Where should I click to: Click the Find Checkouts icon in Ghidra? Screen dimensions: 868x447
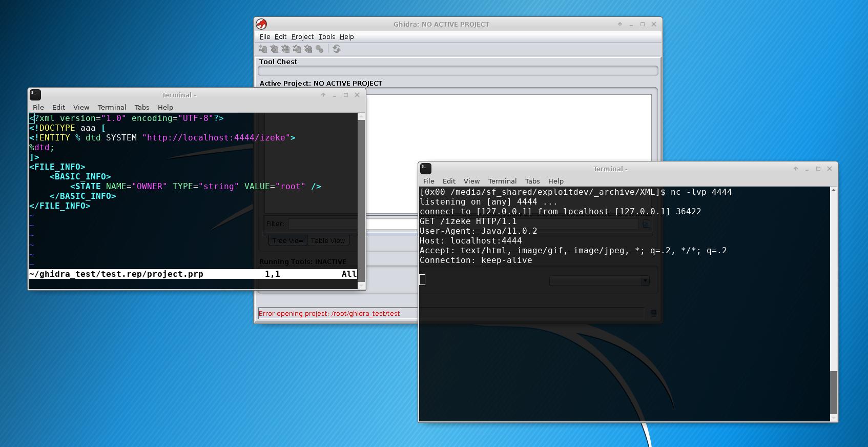point(319,49)
